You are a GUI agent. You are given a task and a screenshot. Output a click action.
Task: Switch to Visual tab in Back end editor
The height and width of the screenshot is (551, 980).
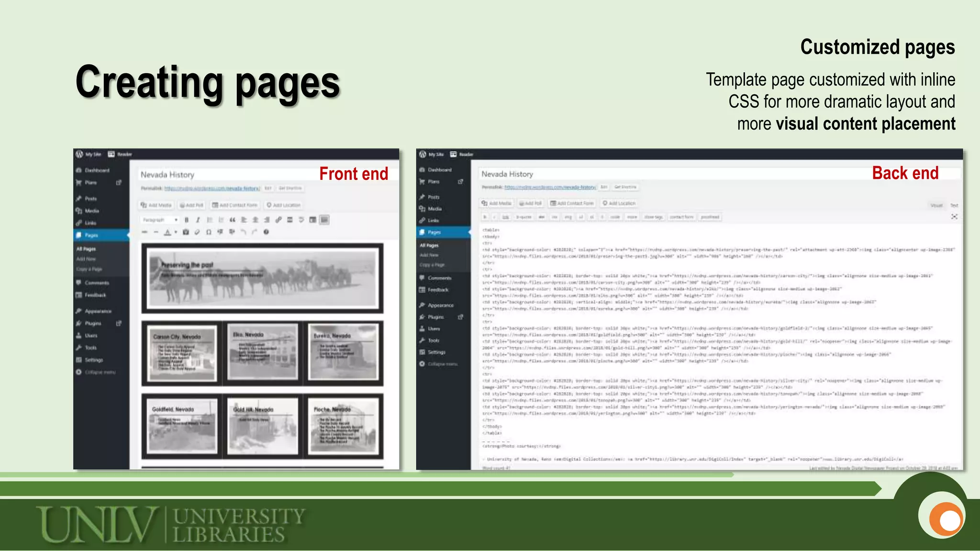[x=936, y=206]
